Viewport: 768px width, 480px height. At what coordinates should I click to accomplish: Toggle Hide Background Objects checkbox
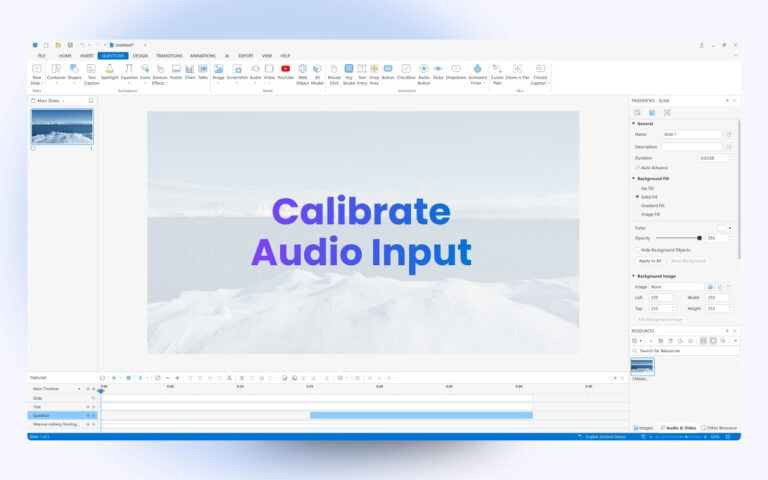(x=637, y=250)
